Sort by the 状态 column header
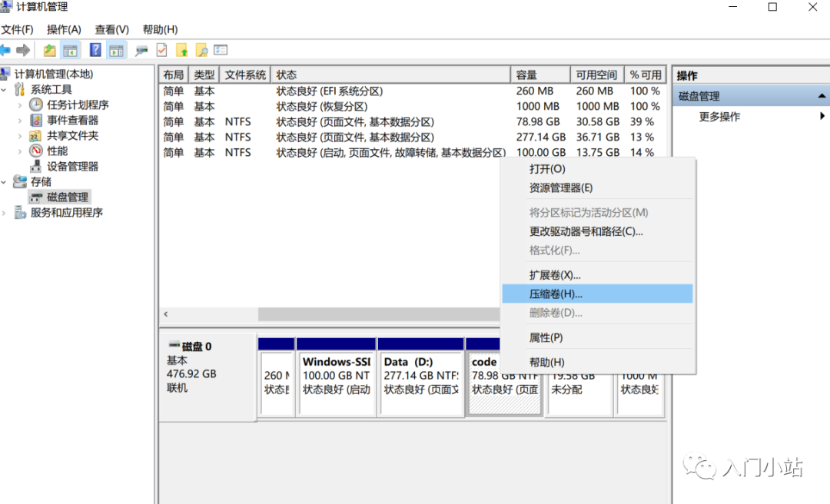Screen dimensions: 830x504 tap(390, 75)
